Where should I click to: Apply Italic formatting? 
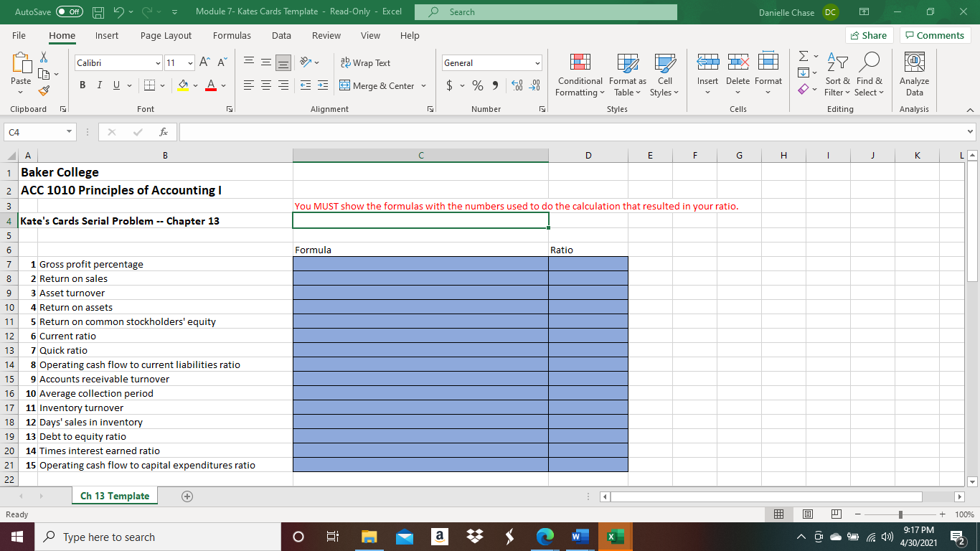point(99,86)
